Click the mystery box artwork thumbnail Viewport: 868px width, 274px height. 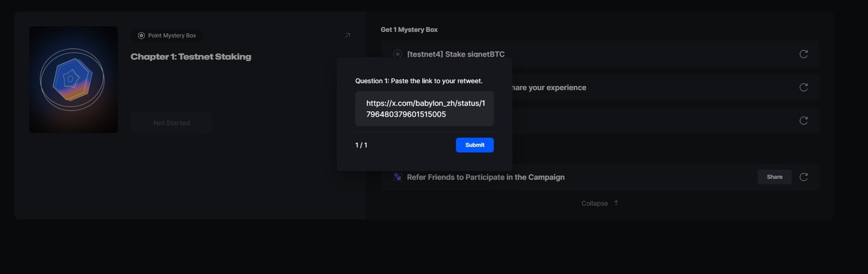pyautogui.click(x=73, y=79)
